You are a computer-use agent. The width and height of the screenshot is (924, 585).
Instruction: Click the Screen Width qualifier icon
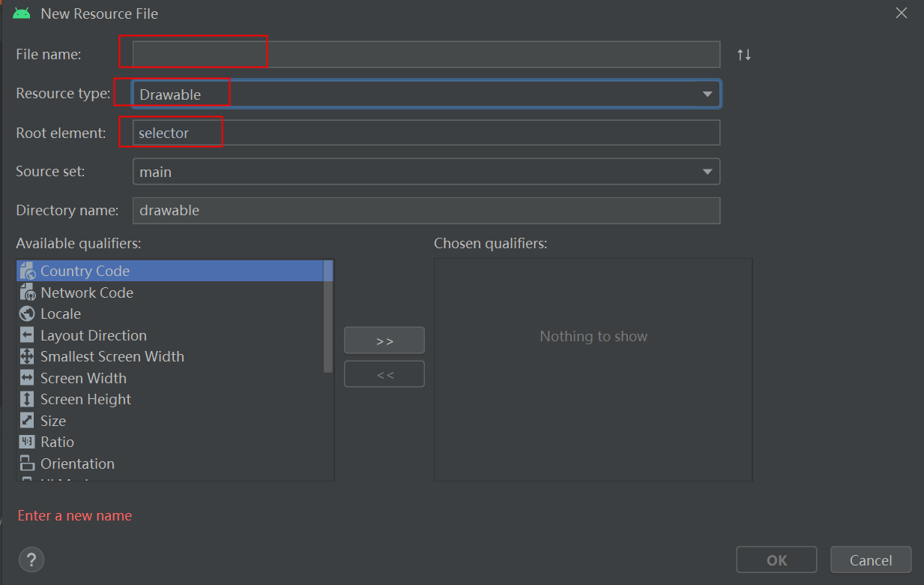coord(27,377)
